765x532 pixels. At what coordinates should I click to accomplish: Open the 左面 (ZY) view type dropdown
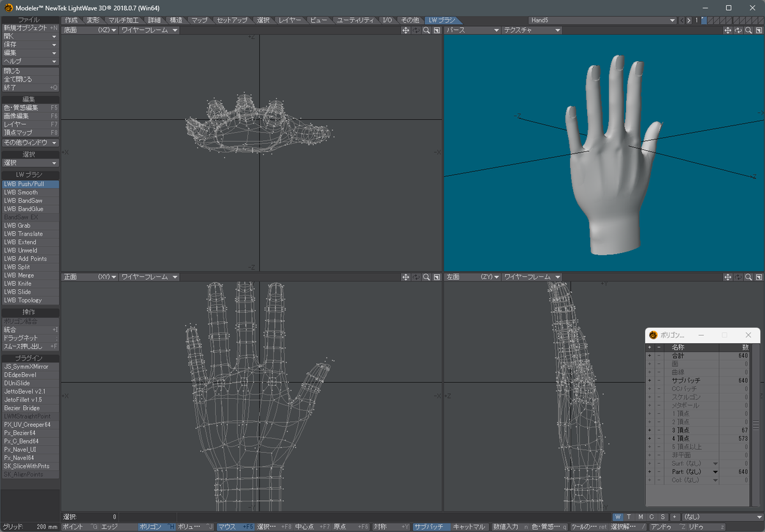(x=472, y=277)
